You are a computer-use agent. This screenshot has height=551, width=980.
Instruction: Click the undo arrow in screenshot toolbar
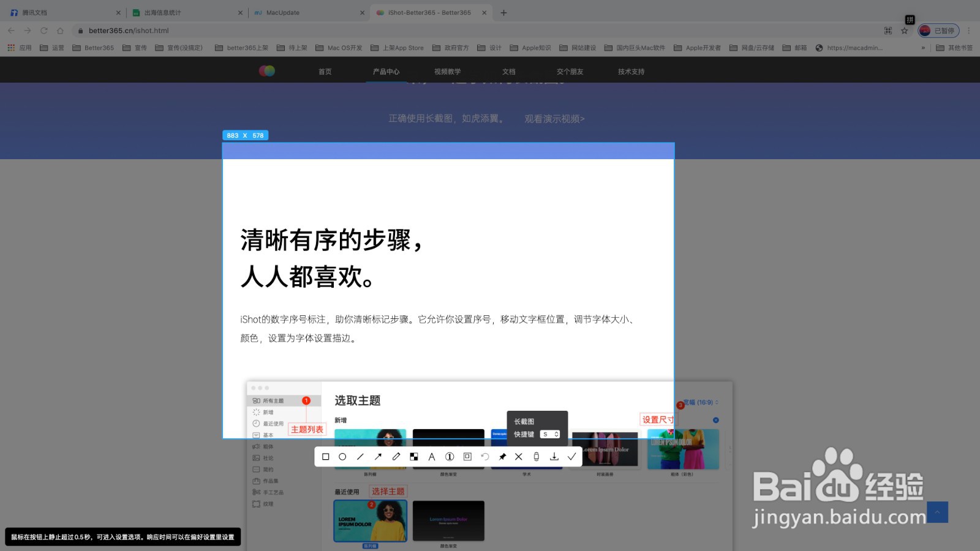pyautogui.click(x=485, y=457)
